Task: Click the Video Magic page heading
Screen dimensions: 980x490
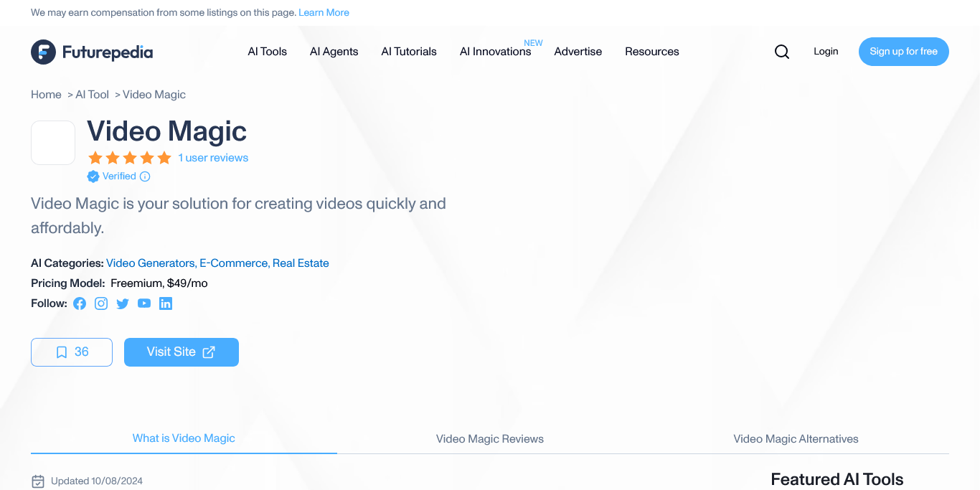Action: tap(167, 131)
